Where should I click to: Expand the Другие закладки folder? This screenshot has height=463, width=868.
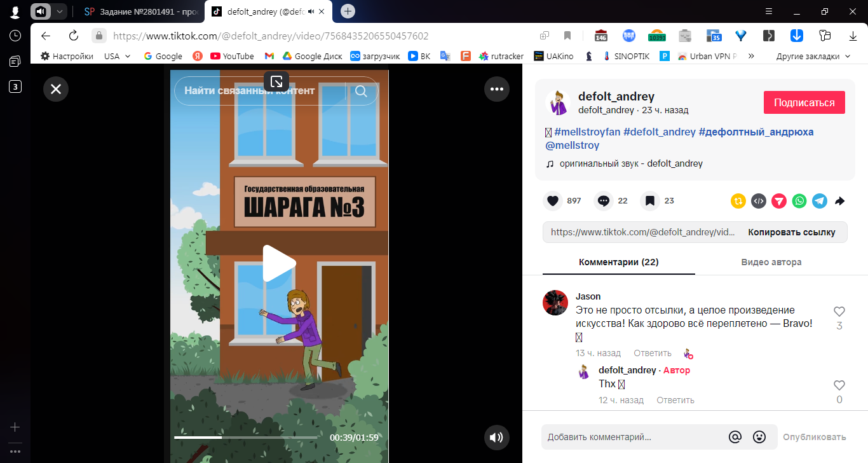pyautogui.click(x=813, y=56)
